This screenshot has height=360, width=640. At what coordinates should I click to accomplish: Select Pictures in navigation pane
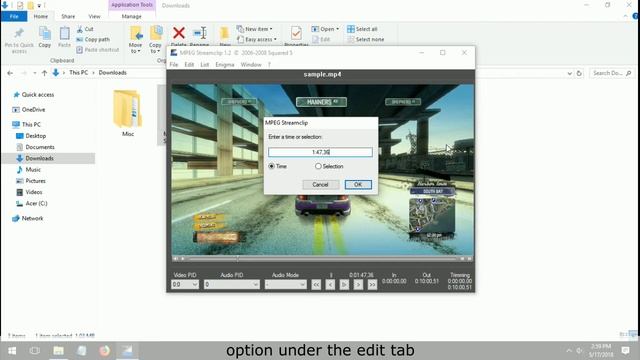(31, 181)
